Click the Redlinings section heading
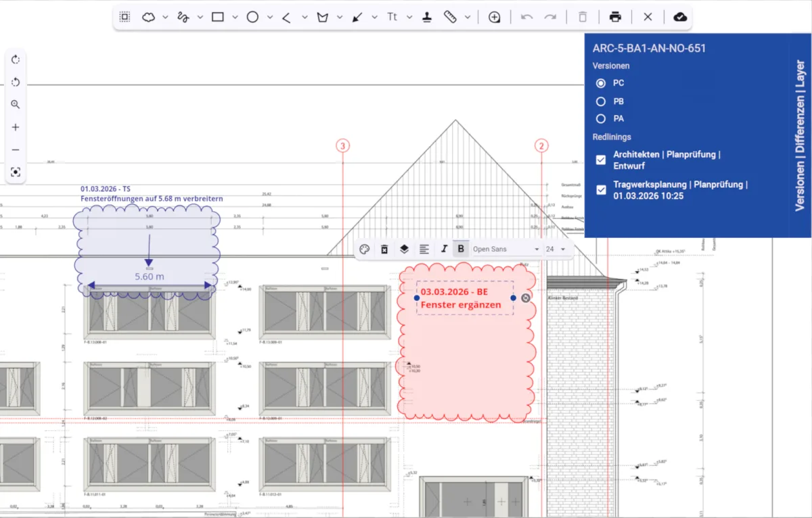The image size is (812, 518). click(x=612, y=137)
